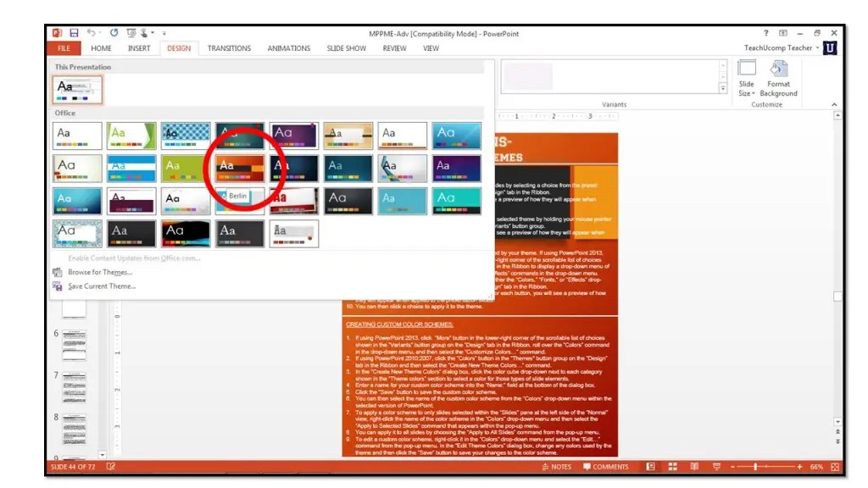Open Reading View from status bar
The height and width of the screenshot is (488, 868).
click(693, 466)
